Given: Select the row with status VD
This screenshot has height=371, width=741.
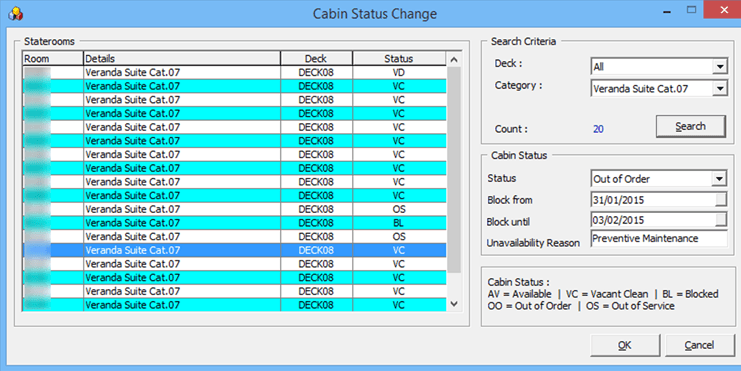Looking at the screenshot, I should (234, 72).
